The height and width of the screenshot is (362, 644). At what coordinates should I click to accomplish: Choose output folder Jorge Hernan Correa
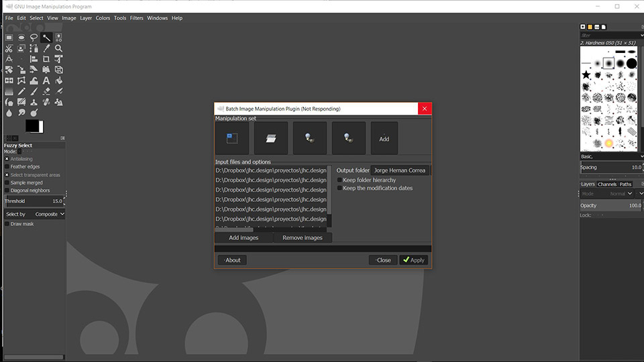pyautogui.click(x=400, y=170)
